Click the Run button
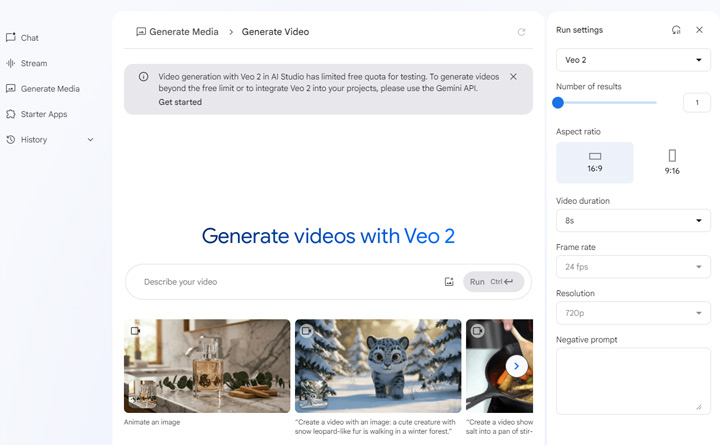Screen dimensions: 720x445 coord(493,282)
